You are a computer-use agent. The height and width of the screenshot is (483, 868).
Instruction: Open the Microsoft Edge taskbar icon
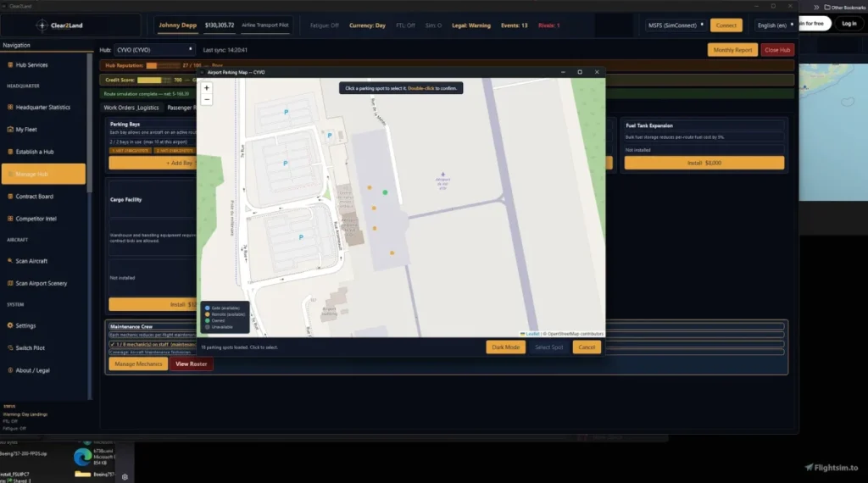(x=82, y=456)
